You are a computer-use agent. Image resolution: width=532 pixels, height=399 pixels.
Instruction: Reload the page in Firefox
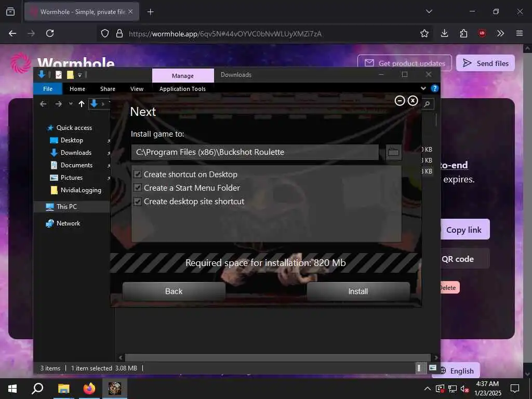point(50,33)
